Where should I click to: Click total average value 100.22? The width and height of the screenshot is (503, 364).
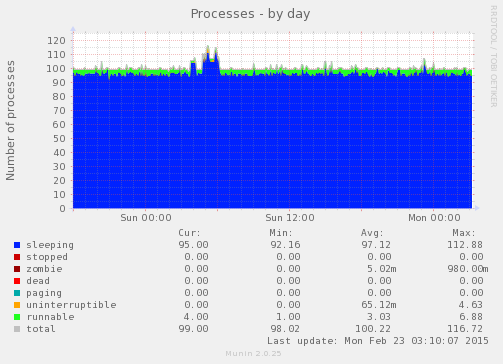click(x=373, y=329)
